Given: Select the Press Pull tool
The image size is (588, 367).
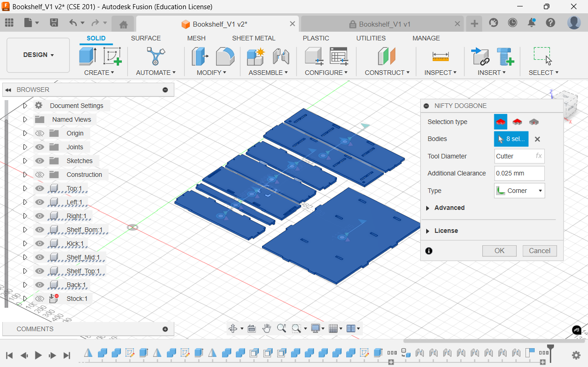Looking at the screenshot, I should point(200,56).
